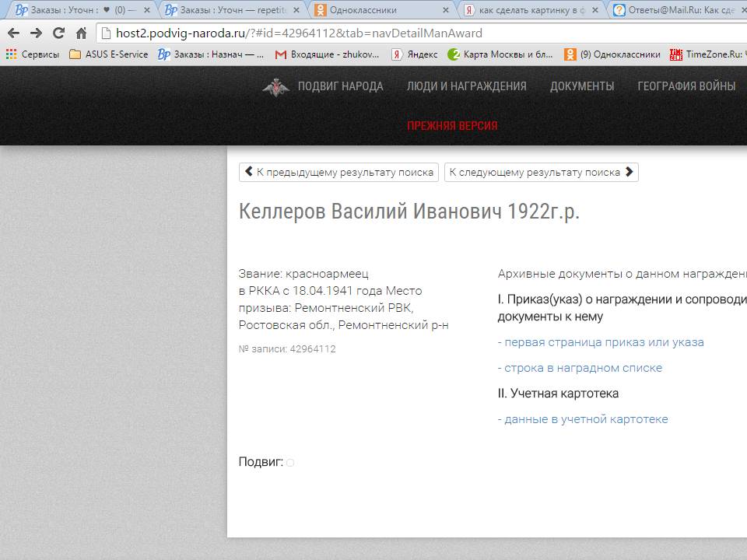
Task: Open the Документы menu item
Action: pyautogui.click(x=581, y=86)
